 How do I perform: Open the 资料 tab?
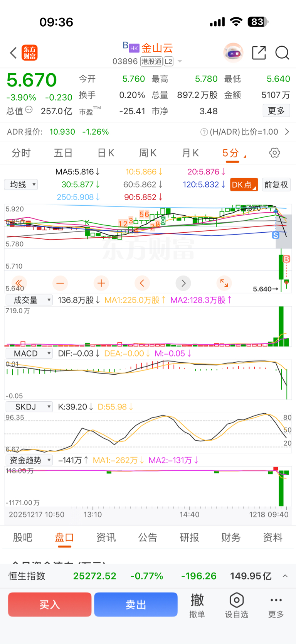coord(272,538)
